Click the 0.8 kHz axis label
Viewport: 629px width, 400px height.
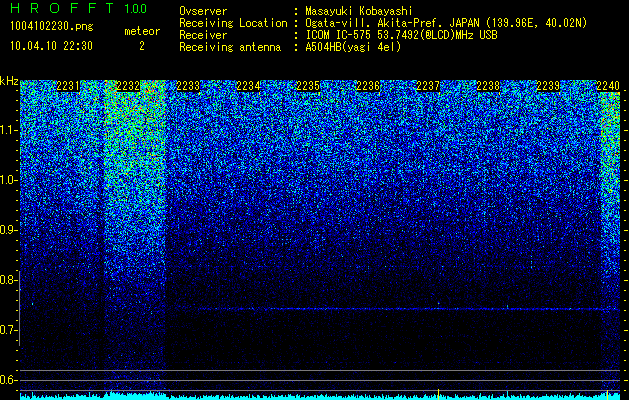pos(8,280)
